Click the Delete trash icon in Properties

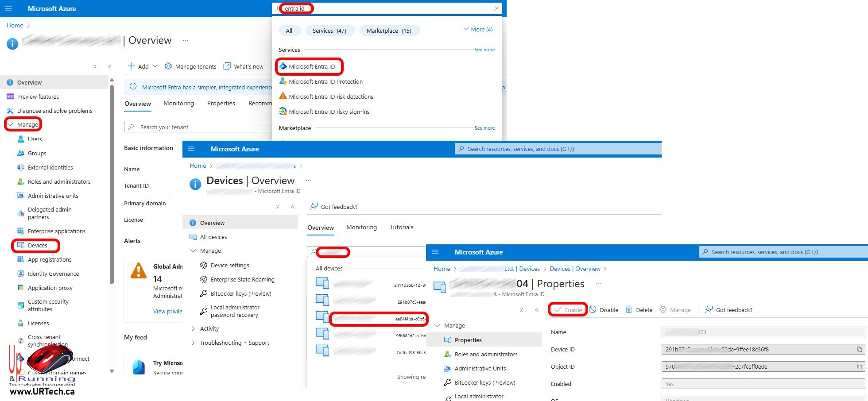[628, 310]
